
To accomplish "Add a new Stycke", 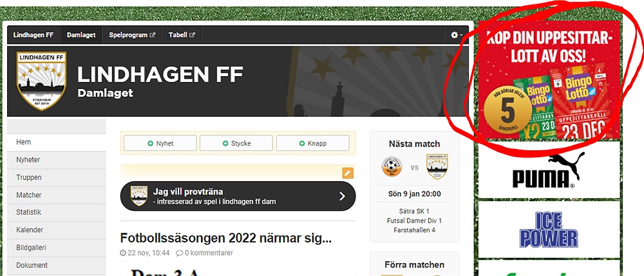I will pos(236,143).
